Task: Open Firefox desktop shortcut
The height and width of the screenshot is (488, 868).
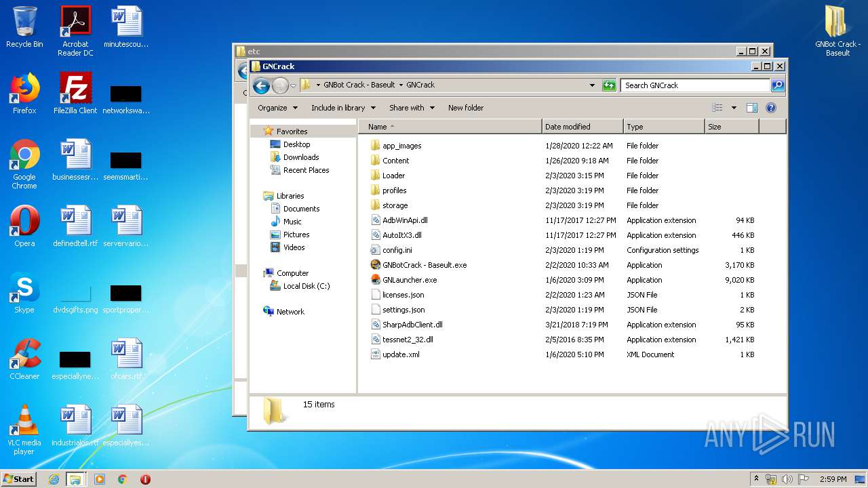Action: pyautogui.click(x=24, y=94)
